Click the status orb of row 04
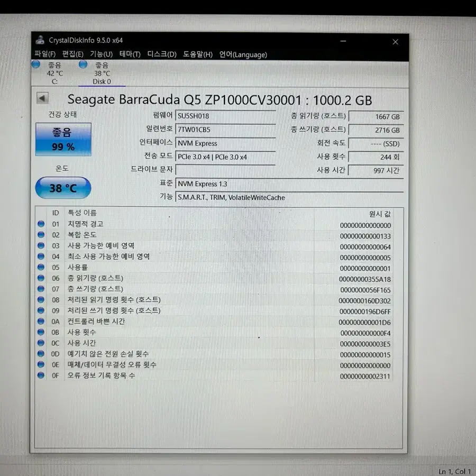 [41, 256]
